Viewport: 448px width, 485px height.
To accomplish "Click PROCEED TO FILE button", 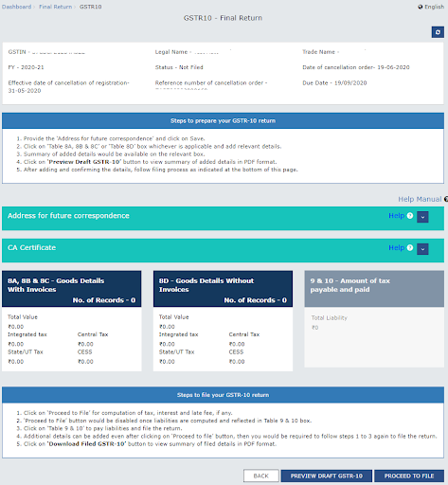I will [409, 476].
